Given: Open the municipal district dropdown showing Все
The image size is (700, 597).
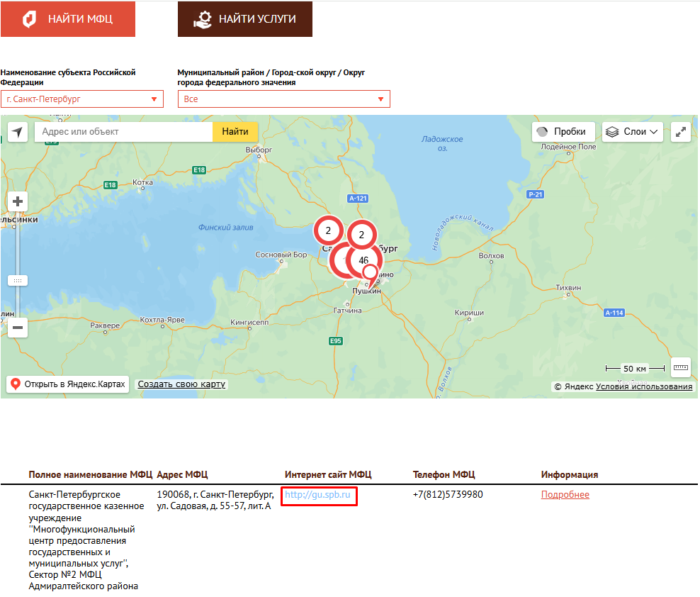Looking at the screenshot, I should tap(283, 99).
